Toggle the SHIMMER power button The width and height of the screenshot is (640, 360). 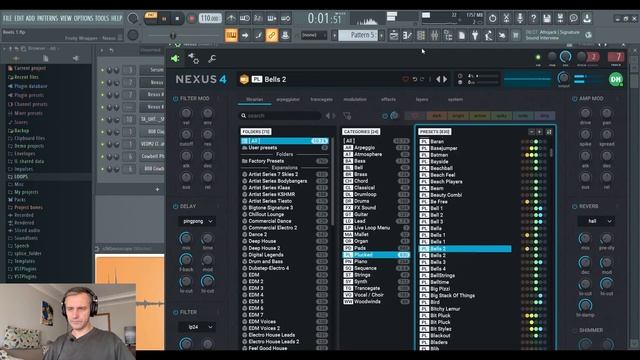(x=575, y=330)
